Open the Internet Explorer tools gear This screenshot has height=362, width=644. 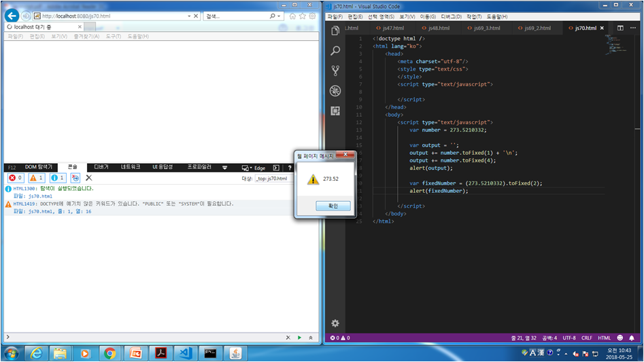[313, 16]
